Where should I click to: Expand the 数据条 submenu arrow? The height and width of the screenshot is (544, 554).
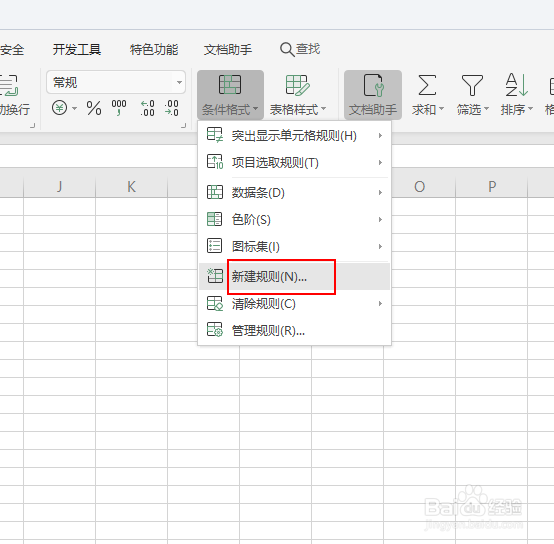click(x=380, y=193)
